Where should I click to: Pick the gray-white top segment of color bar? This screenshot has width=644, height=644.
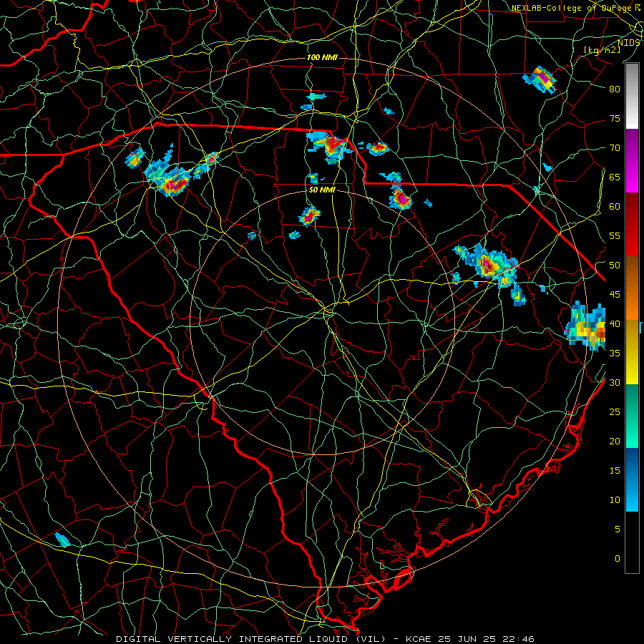coord(632,96)
